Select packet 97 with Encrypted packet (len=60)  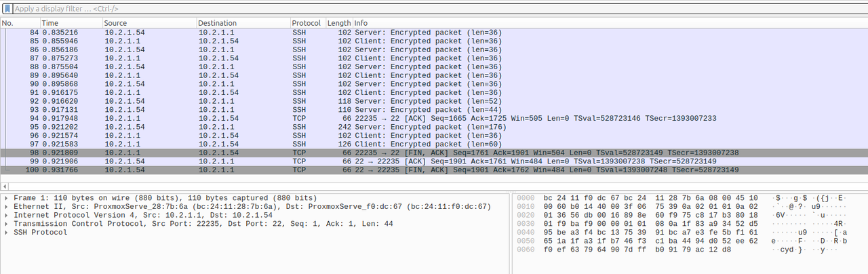pos(434,144)
